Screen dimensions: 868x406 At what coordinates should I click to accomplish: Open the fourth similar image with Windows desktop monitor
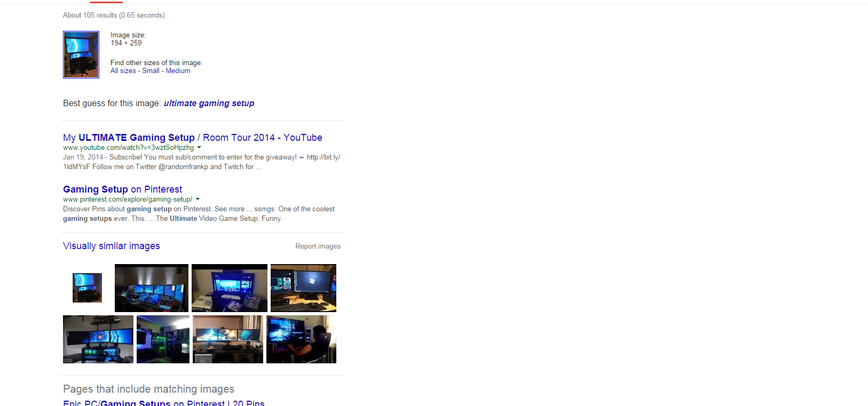click(303, 288)
